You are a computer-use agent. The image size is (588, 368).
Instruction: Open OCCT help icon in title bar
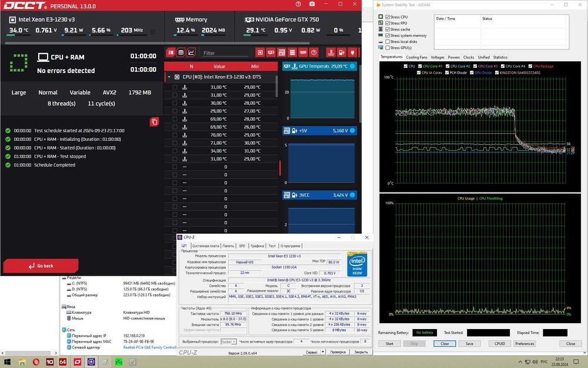click(298, 4)
